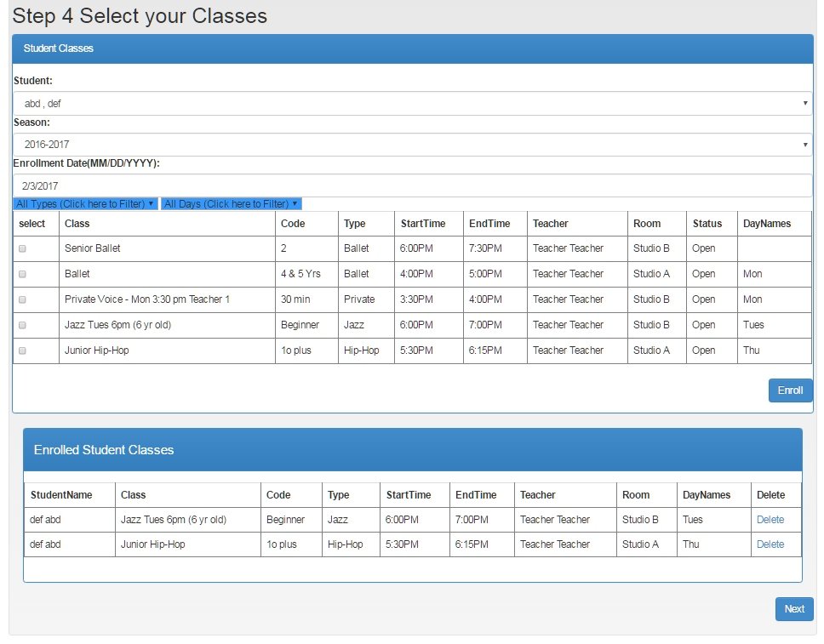Image resolution: width=824 pixels, height=644 pixels.
Task: Delete the enrolled Junior Hip-Hop class
Action: pos(770,544)
